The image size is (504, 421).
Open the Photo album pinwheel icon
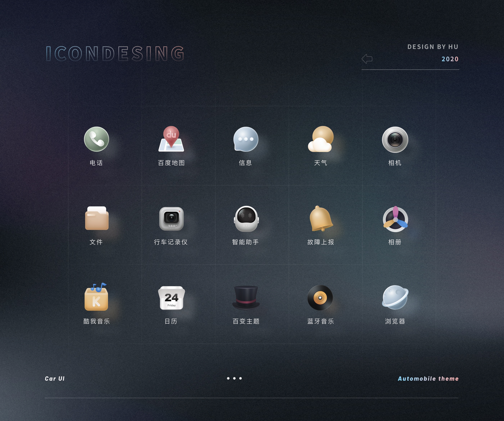(x=395, y=219)
